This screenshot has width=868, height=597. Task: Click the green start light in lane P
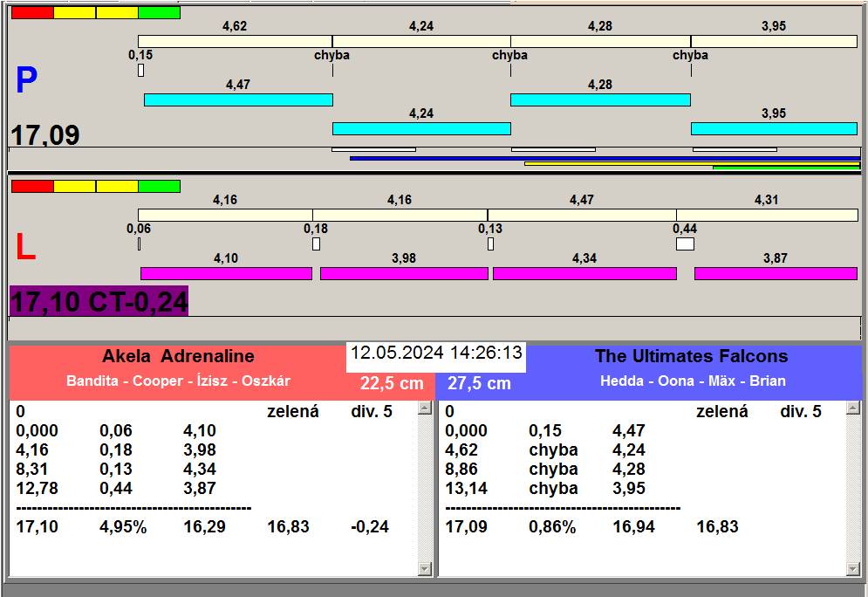(x=159, y=13)
